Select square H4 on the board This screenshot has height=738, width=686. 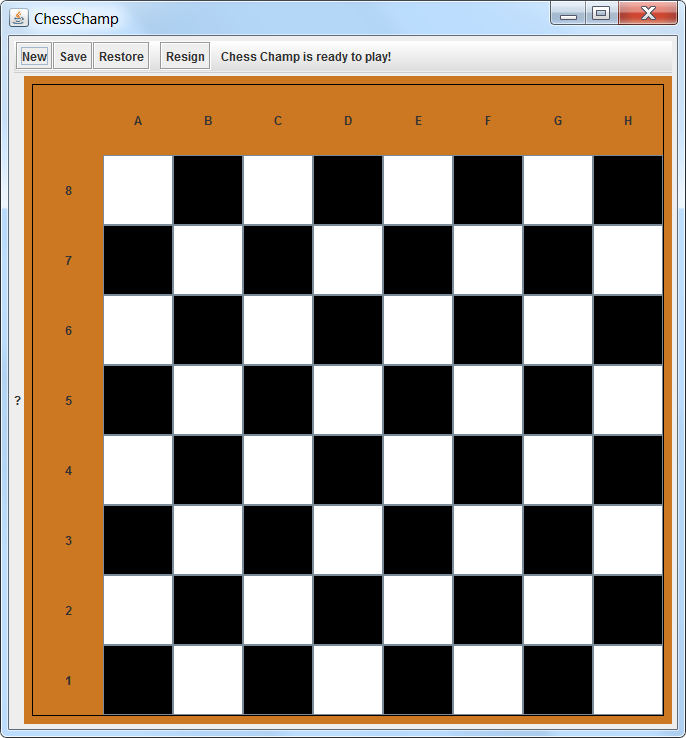(628, 470)
